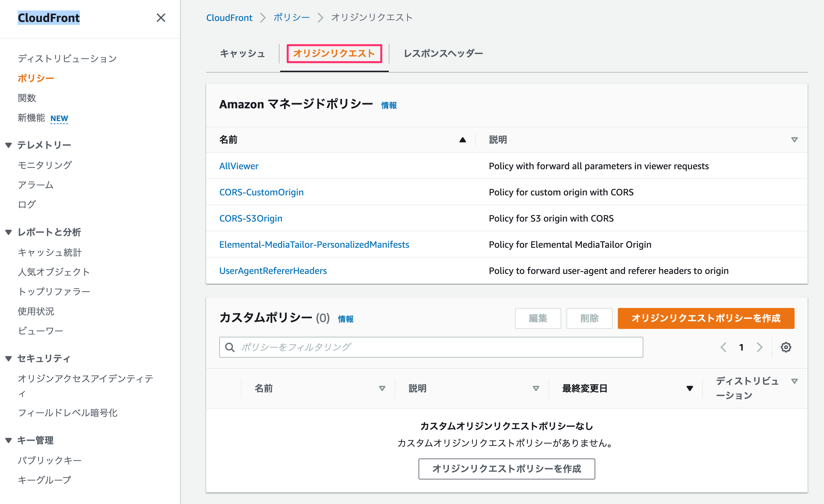Open モニタリング in sidebar
Screen dimensions: 824x504
pyautogui.click(x=45, y=165)
